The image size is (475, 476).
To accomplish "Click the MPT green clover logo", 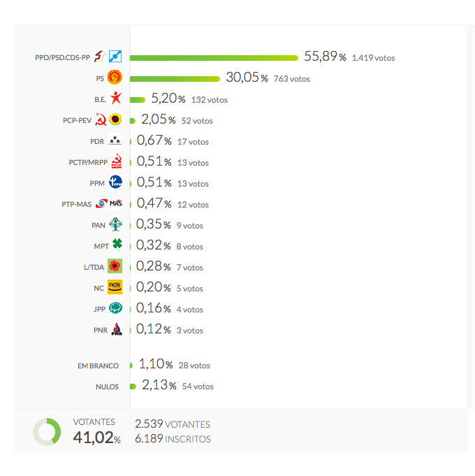I will point(117,245).
